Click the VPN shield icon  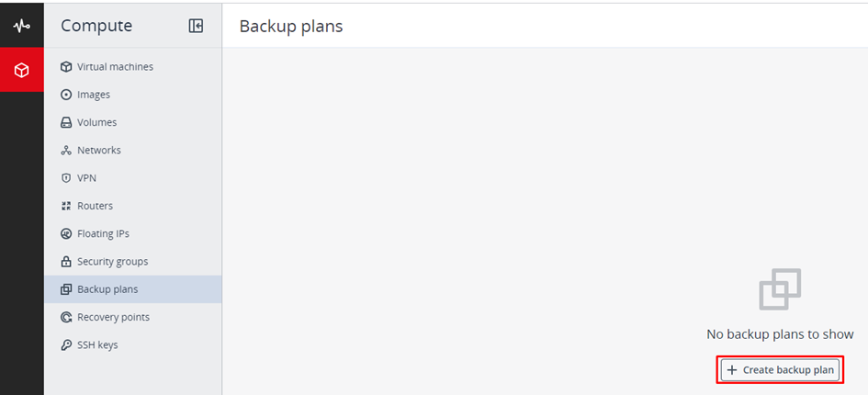(x=66, y=178)
